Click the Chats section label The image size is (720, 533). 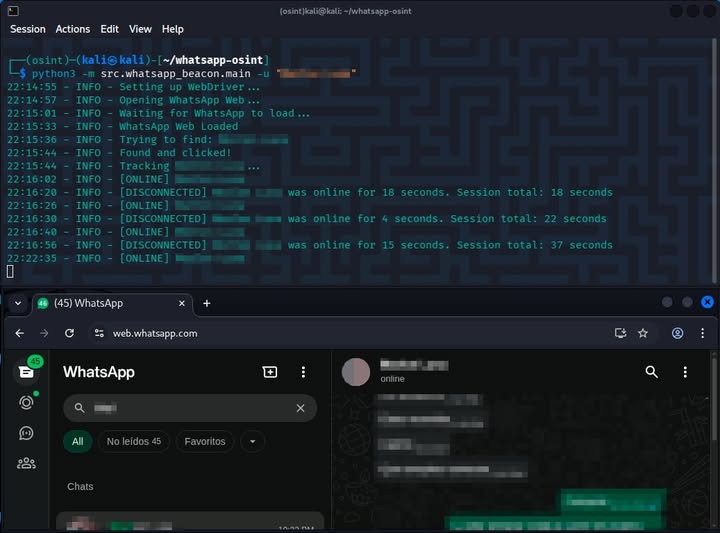80,486
